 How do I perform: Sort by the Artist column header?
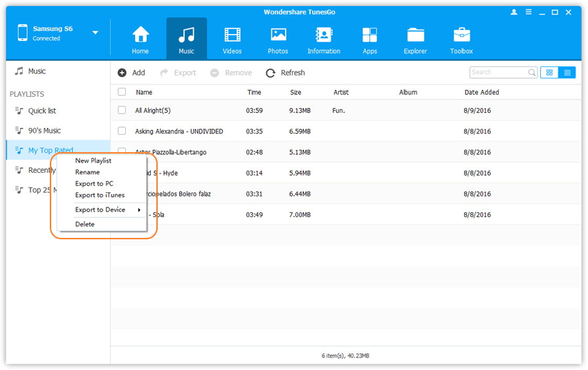pos(341,92)
